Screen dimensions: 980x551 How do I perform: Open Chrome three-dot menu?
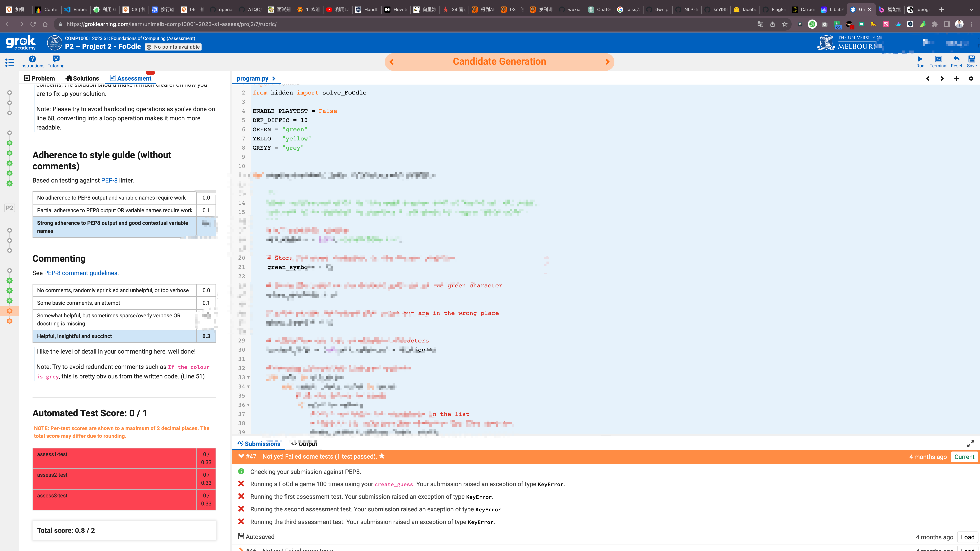(971, 24)
